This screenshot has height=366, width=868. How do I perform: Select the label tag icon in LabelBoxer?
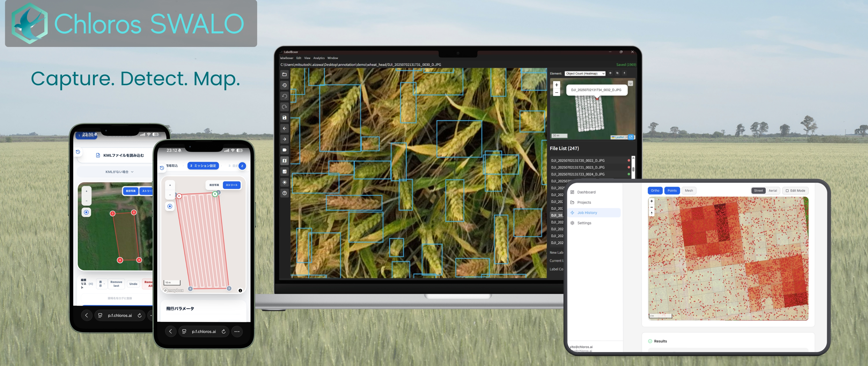(284, 150)
